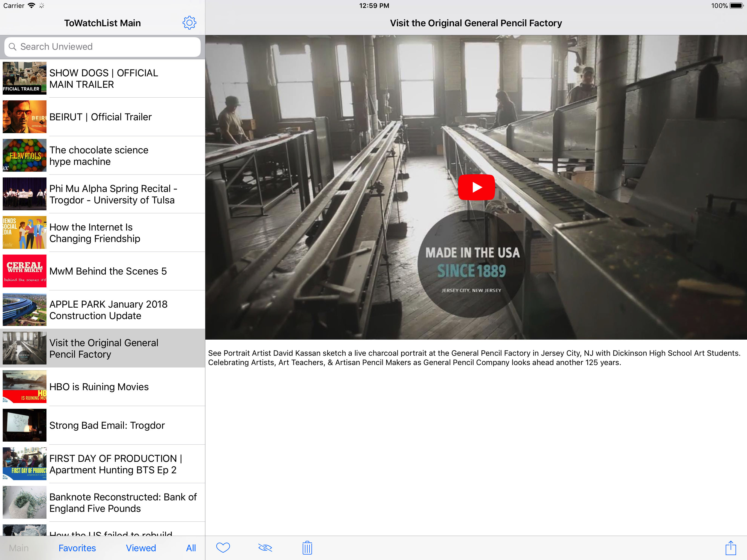Open Phi Mu Alpha Spring Recital video
The width and height of the screenshot is (747, 560).
click(x=102, y=194)
